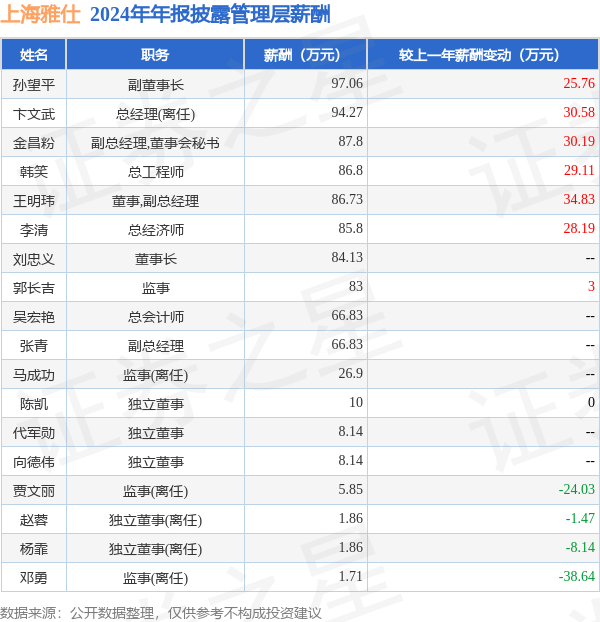Click the name 郭长吉
600x622 pixels.
[x=34, y=288]
